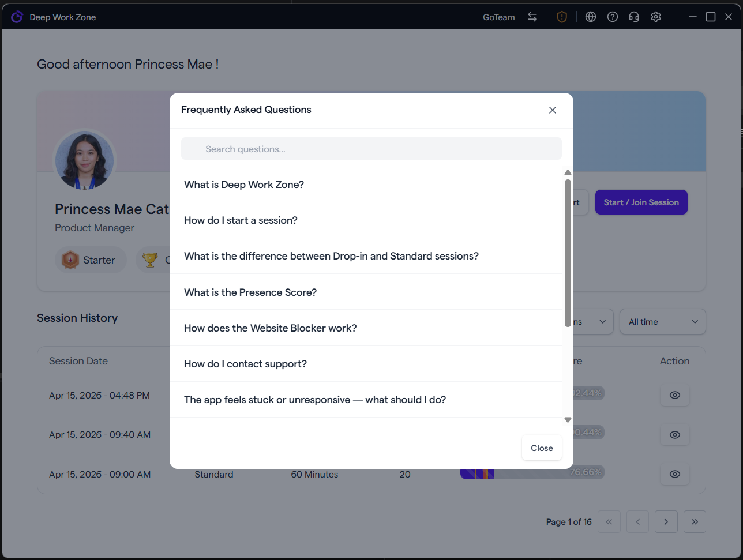View the Apr 15 09:00 AM session details
The image size is (743, 560).
click(675, 474)
